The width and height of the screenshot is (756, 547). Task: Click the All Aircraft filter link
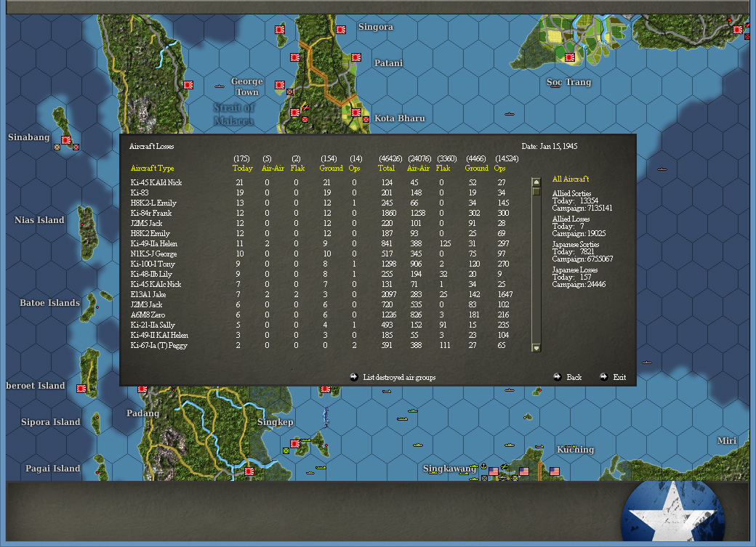pos(571,179)
